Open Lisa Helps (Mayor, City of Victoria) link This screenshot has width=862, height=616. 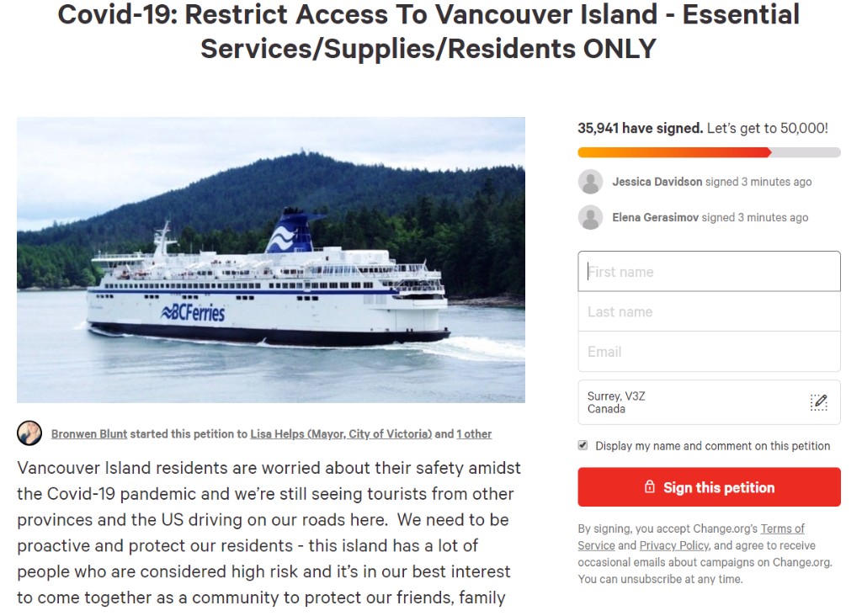click(x=341, y=433)
